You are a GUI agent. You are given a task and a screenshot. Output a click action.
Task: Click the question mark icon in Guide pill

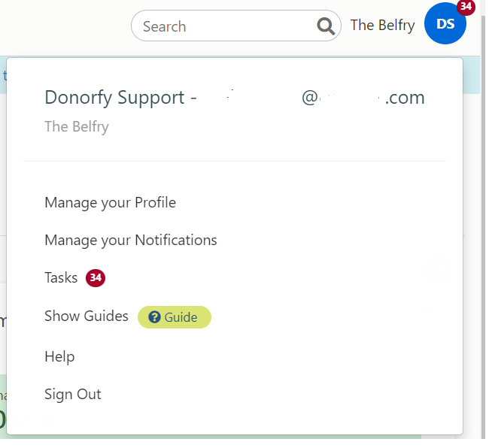click(154, 317)
